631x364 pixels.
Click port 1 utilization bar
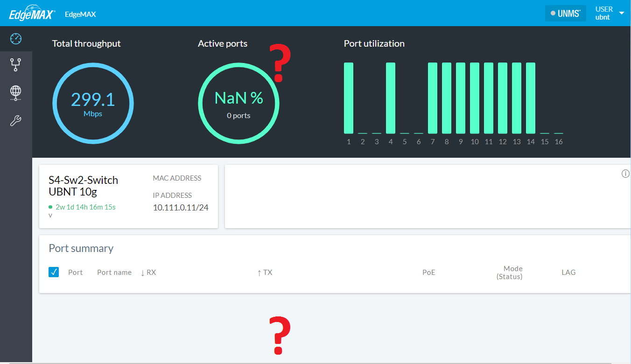tap(349, 98)
